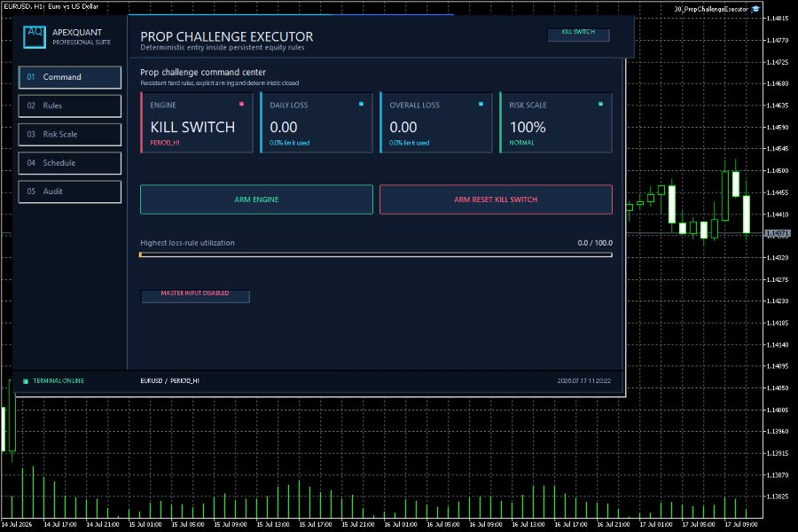The width and height of the screenshot is (798, 532).
Task: Click the timestamp in the panel footer
Action: coord(583,380)
